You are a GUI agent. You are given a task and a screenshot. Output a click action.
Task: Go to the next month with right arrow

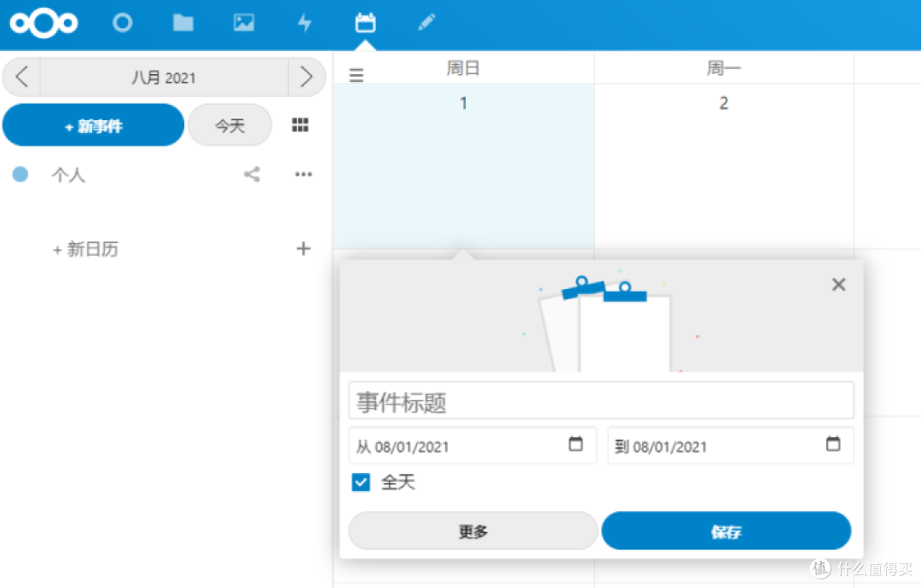(307, 76)
